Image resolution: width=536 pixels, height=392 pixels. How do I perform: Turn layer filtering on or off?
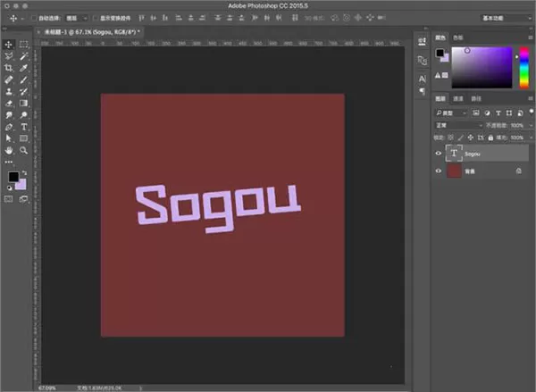532,112
